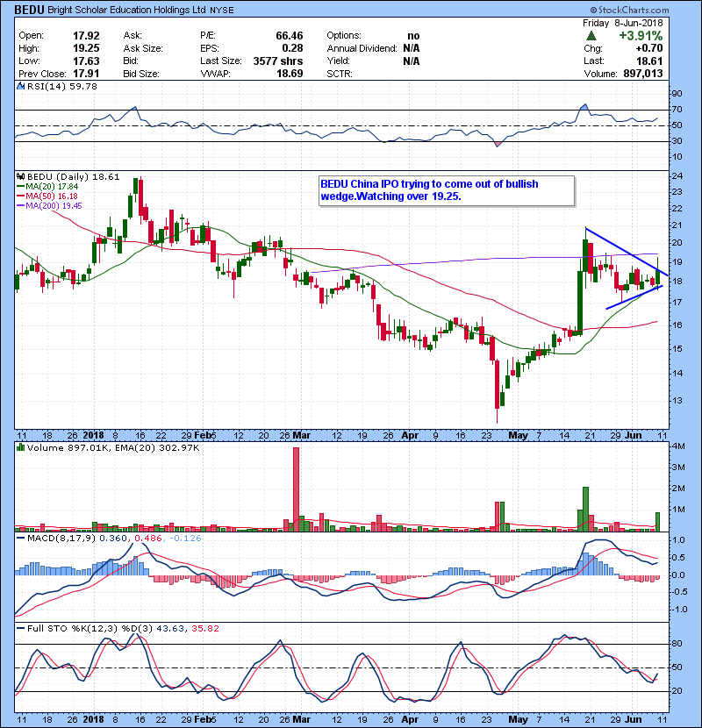Click the +3.91% percent change
Image resolution: width=702 pixels, height=728 pixels.
tap(641, 36)
